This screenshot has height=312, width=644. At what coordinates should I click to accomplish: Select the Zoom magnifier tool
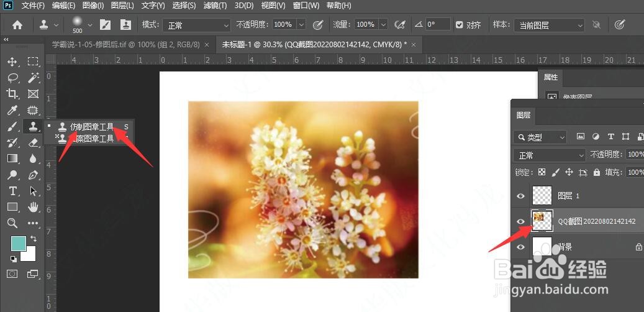[12, 223]
